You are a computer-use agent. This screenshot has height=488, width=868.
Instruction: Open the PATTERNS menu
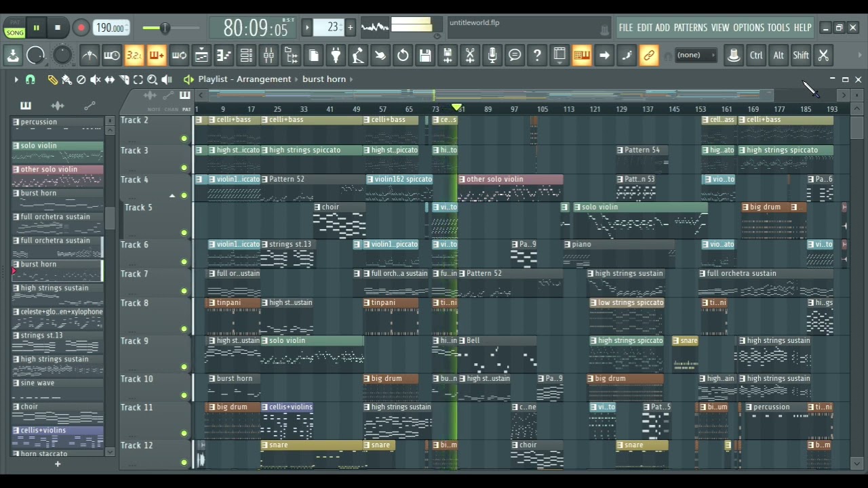coord(690,28)
